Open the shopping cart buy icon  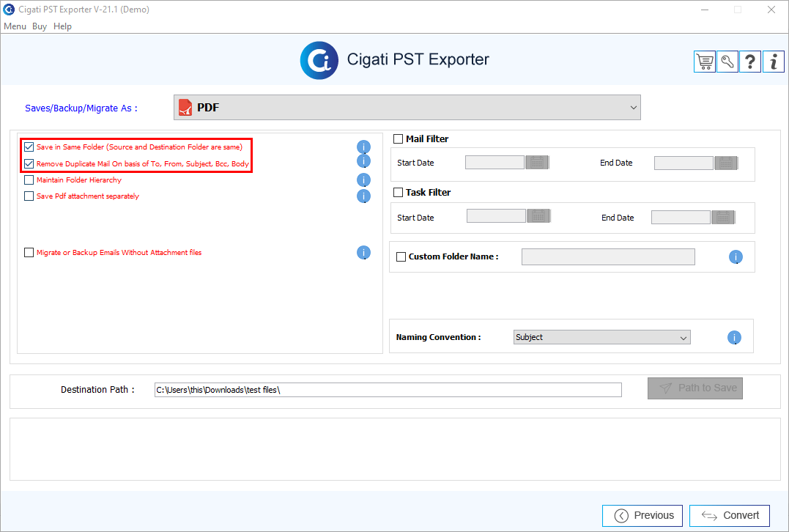pos(705,62)
